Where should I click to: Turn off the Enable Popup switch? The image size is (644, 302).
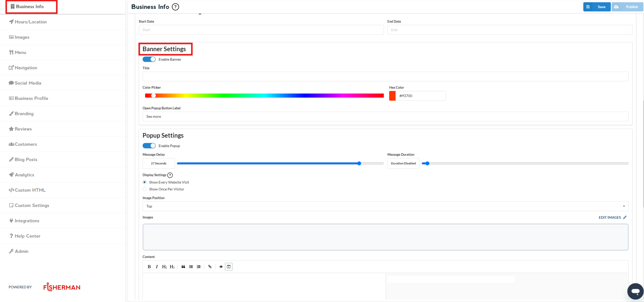pyautogui.click(x=149, y=146)
